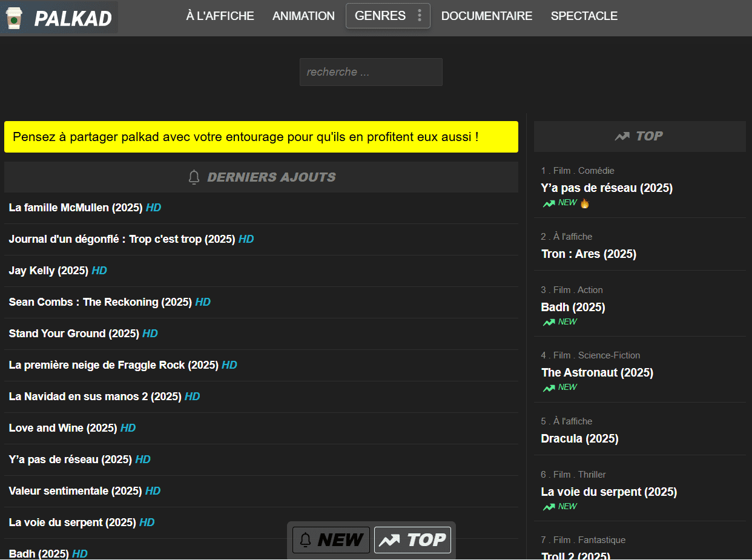
Task: Open Jay Kelly (2025) from latest additions
Action: (48, 271)
